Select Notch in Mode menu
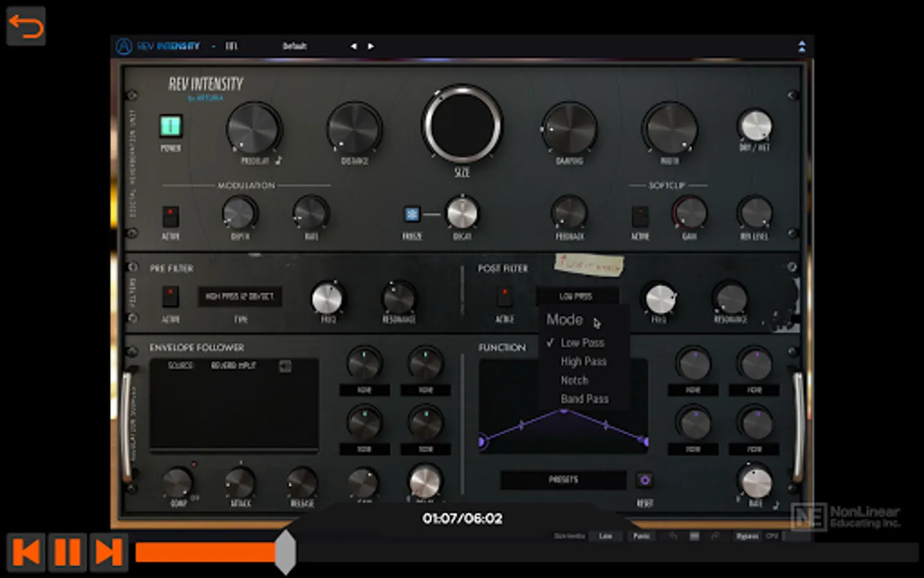This screenshot has height=578, width=924. click(574, 380)
